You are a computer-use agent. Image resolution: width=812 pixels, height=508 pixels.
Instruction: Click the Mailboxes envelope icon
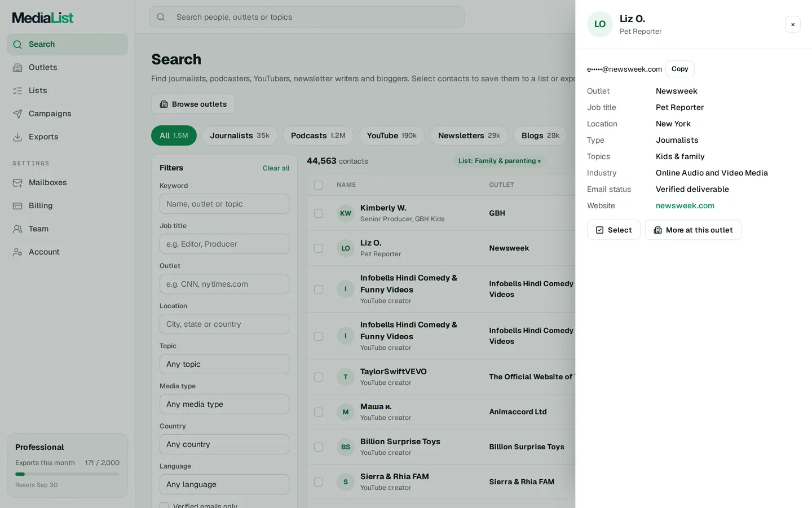pyautogui.click(x=17, y=183)
